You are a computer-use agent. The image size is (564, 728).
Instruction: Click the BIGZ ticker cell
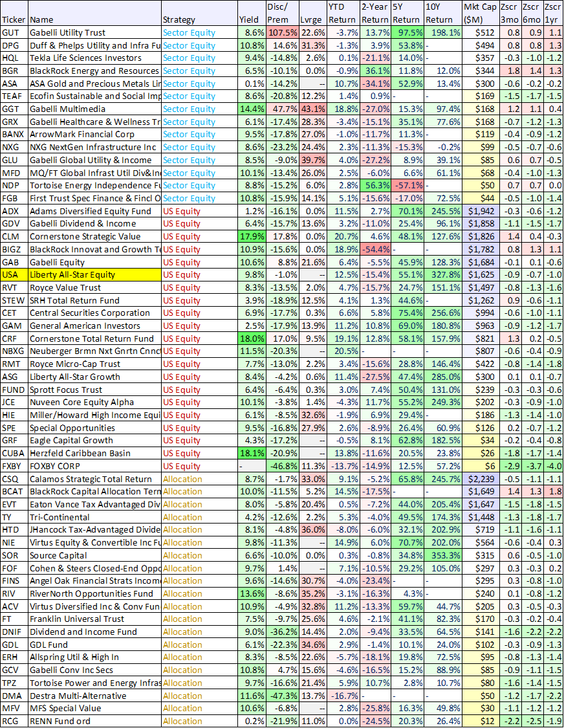click(14, 249)
